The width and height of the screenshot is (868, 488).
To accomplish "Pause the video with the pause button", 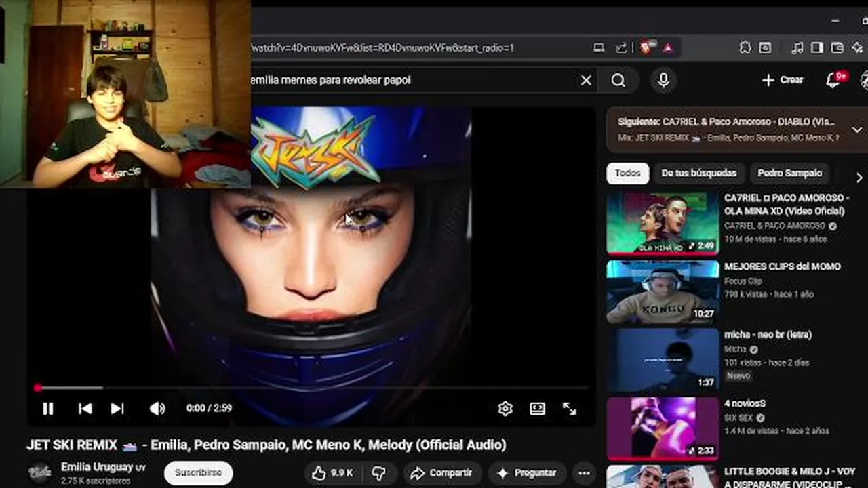I will tap(47, 409).
